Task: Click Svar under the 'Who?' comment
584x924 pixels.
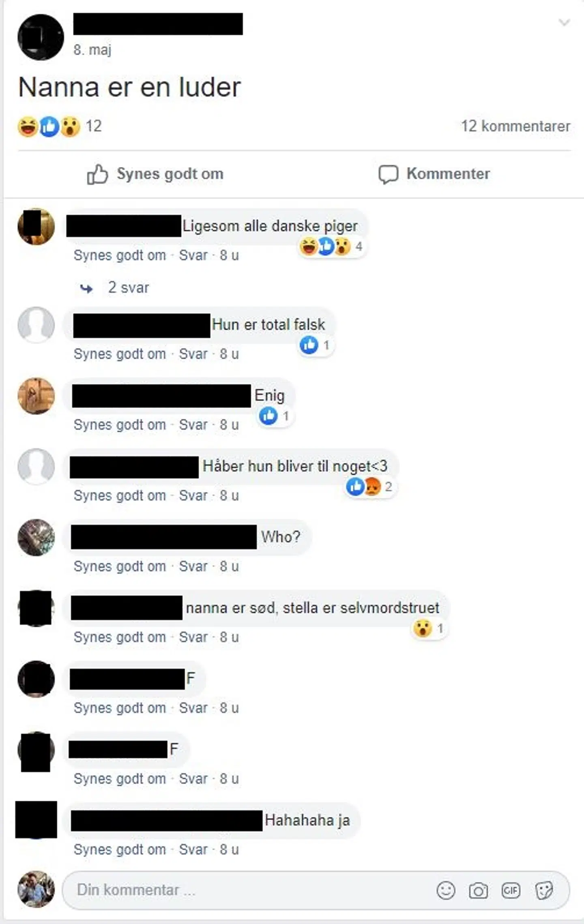Action: point(193,566)
